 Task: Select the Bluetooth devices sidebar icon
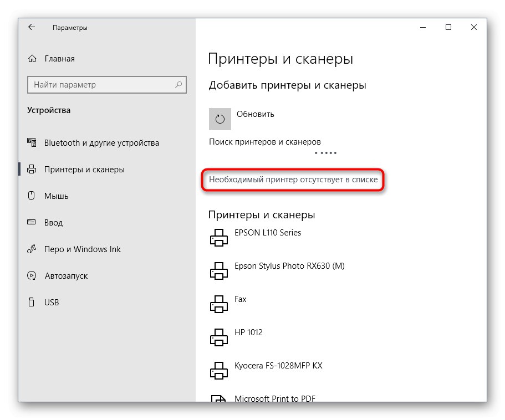click(31, 142)
